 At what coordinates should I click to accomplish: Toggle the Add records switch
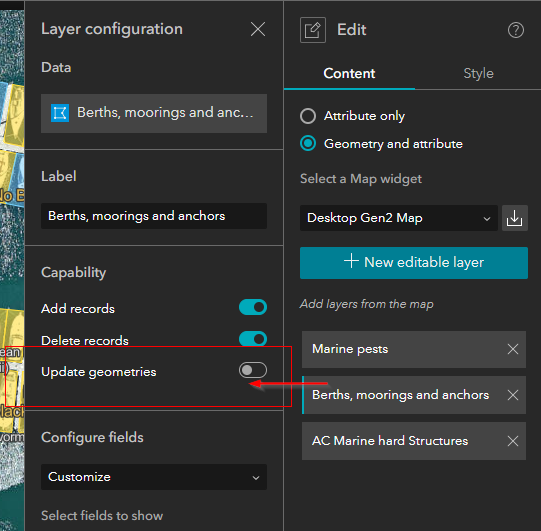click(x=253, y=307)
